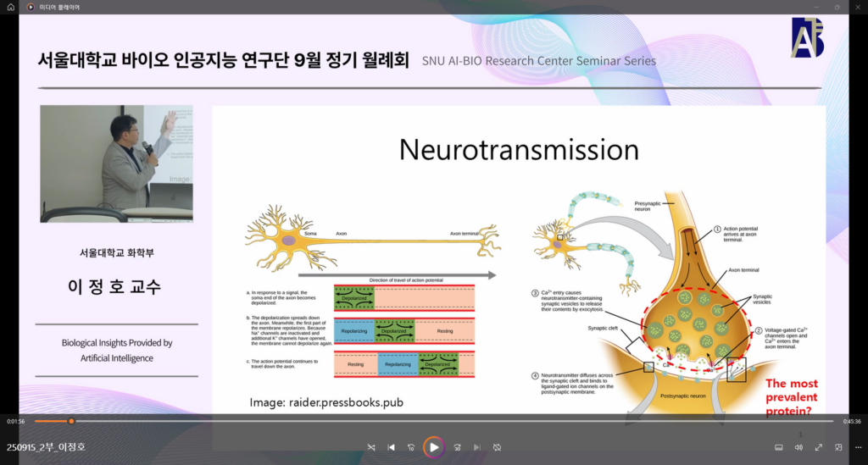Click the video title 250915_2부_이정호
Image resolution: width=868 pixels, height=465 pixels.
(x=46, y=447)
